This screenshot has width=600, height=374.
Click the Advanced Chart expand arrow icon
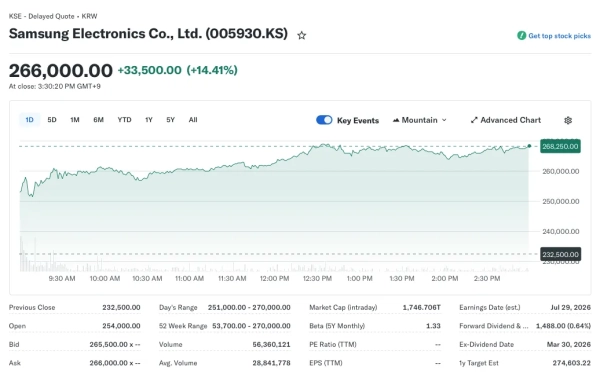coord(474,120)
